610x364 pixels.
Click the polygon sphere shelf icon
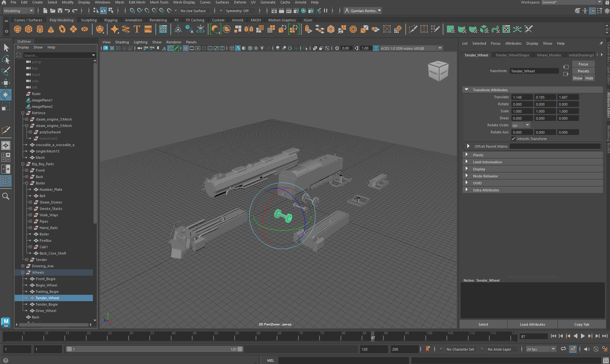tap(18, 29)
